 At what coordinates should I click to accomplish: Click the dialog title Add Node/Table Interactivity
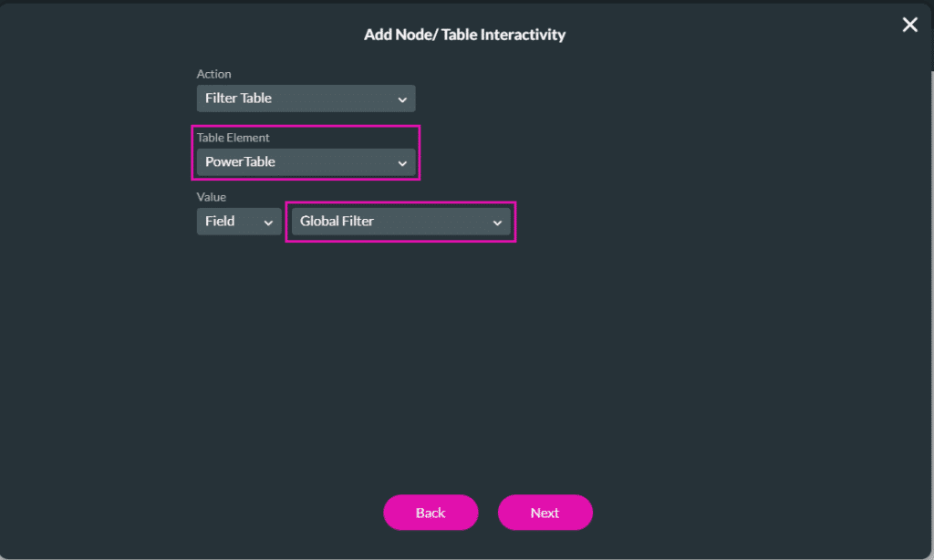465,35
